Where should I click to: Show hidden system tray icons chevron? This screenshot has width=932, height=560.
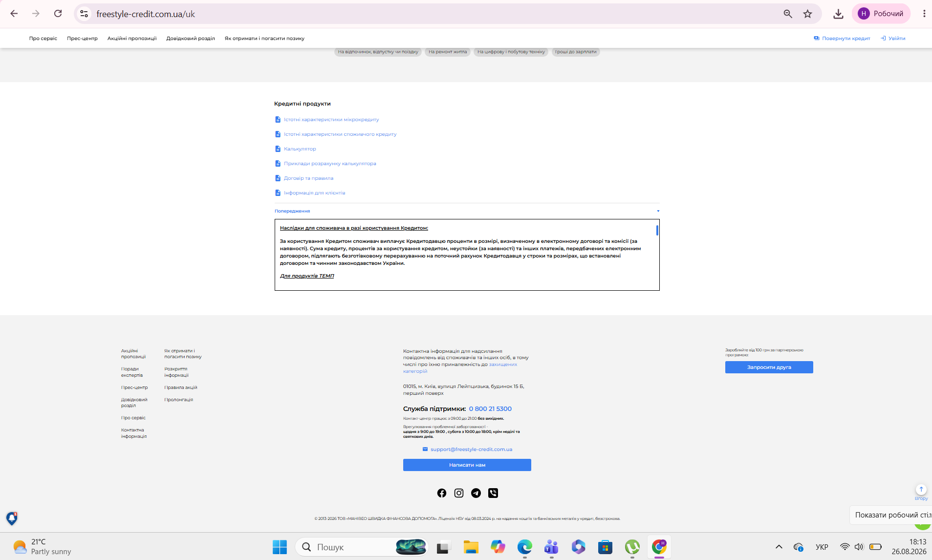point(779,547)
